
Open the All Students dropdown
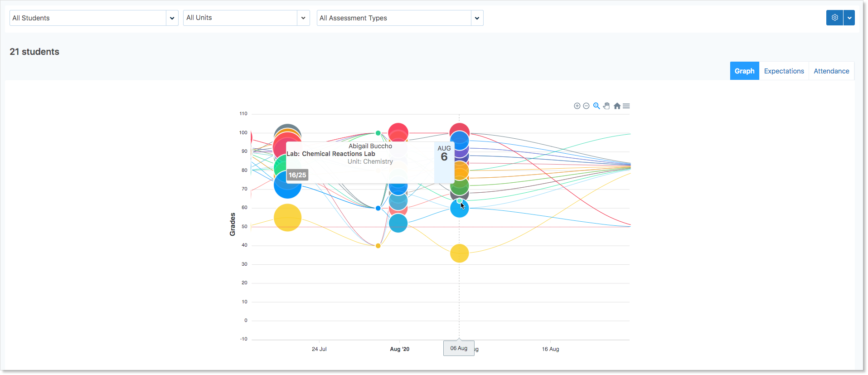pyautogui.click(x=94, y=18)
